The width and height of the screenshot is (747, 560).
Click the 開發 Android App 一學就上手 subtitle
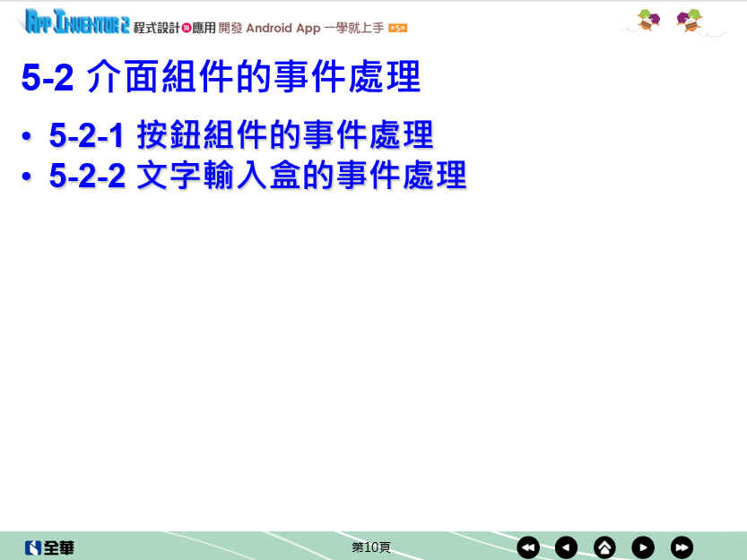click(301, 28)
